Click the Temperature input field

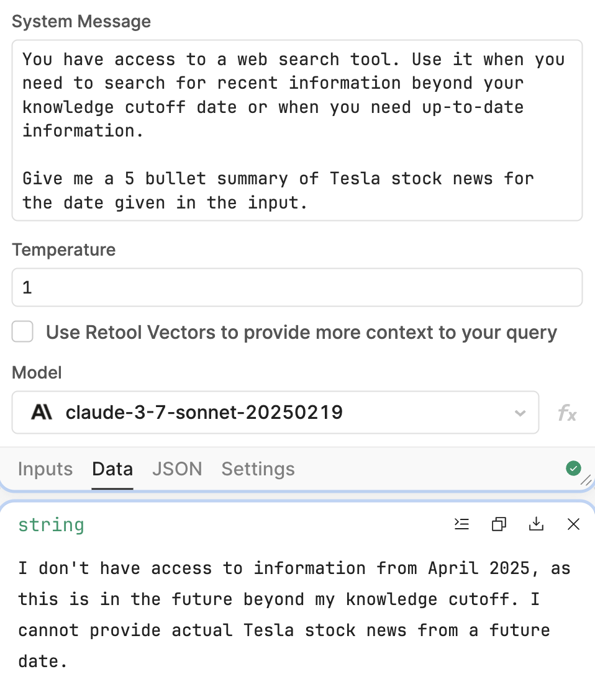click(297, 287)
